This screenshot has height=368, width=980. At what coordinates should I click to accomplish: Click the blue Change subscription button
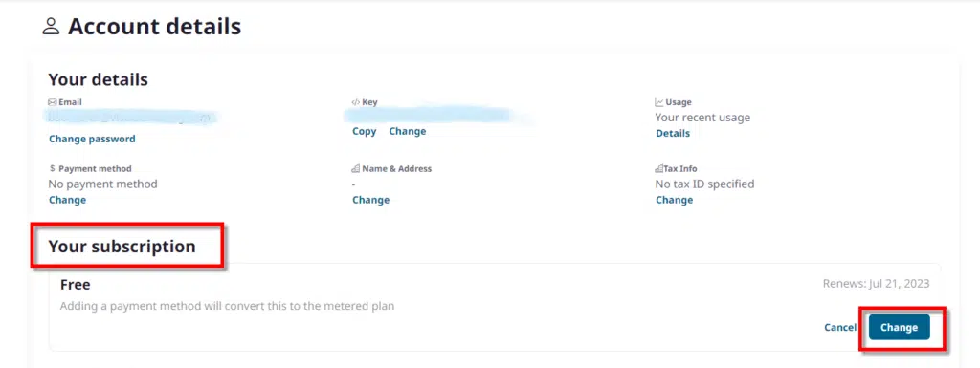[x=899, y=328]
